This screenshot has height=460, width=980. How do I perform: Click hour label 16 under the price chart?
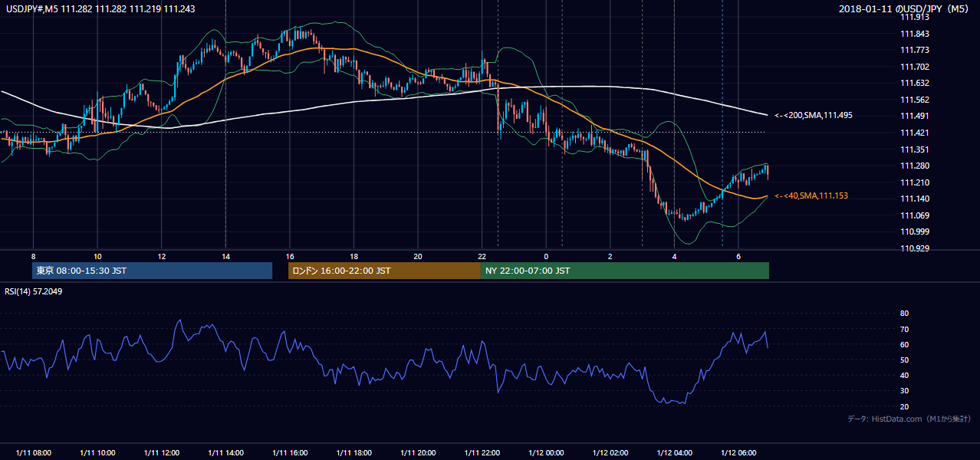click(289, 256)
